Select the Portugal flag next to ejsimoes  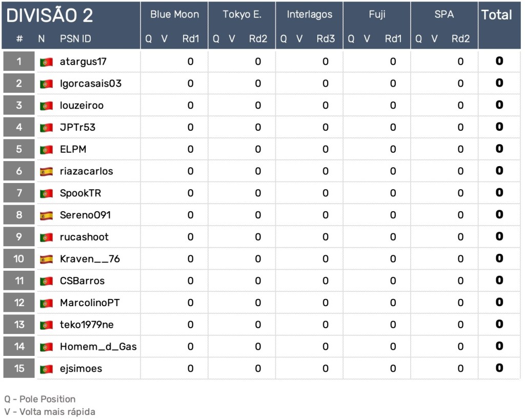coord(46,369)
